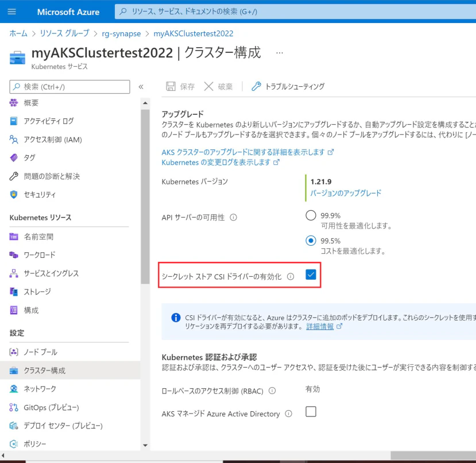Click the RBAC status text 有効
Viewport: 476px width, 463px height.
[313, 389]
